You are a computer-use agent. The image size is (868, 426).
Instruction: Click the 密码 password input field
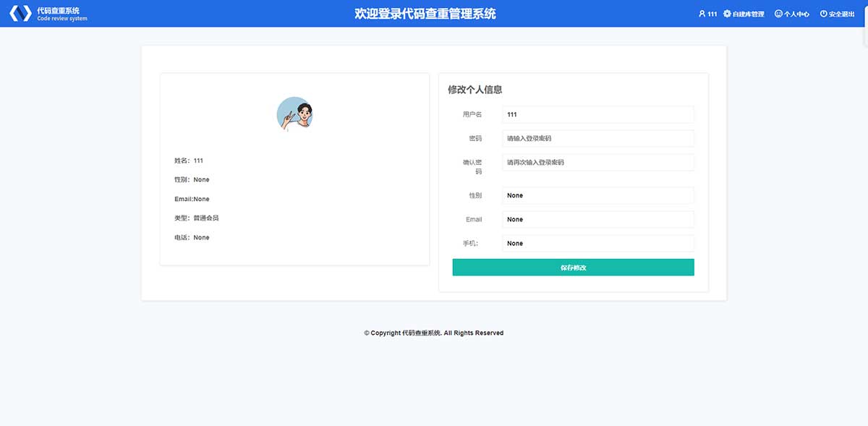(597, 138)
